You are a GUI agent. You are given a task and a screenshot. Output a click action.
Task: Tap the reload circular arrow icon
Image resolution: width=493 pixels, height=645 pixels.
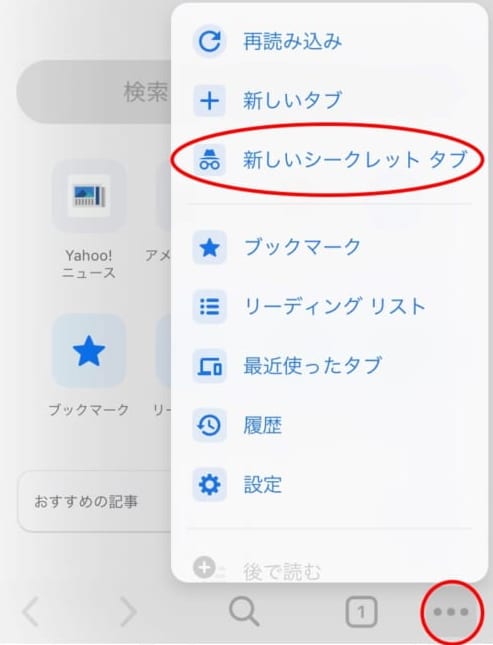point(209,41)
